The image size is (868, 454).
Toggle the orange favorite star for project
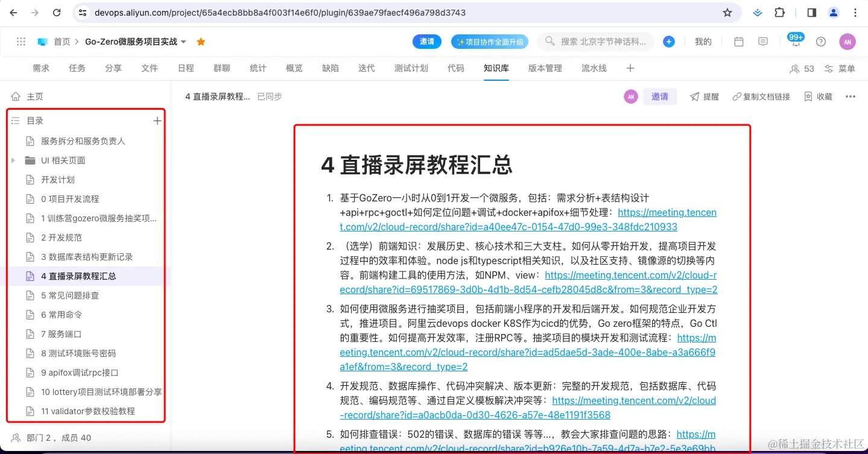coord(201,42)
